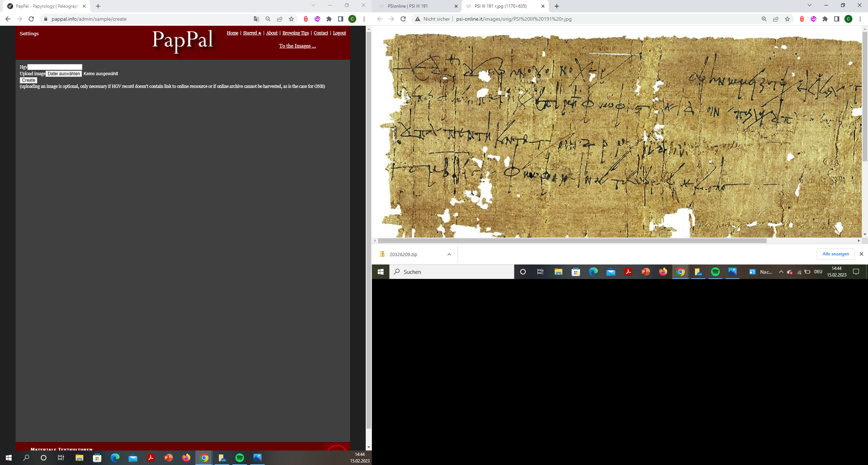The height and width of the screenshot is (465, 868).
Task: Open Chrome menu in right browser
Action: pyautogui.click(x=860, y=19)
